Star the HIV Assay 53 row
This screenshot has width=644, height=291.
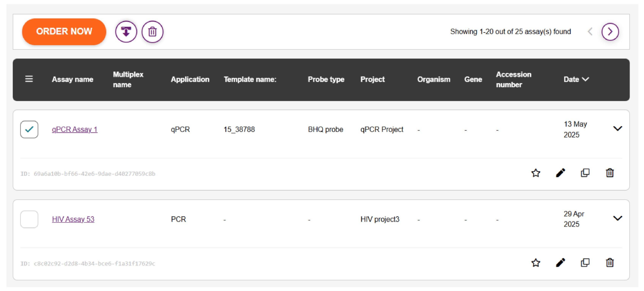coord(536,263)
